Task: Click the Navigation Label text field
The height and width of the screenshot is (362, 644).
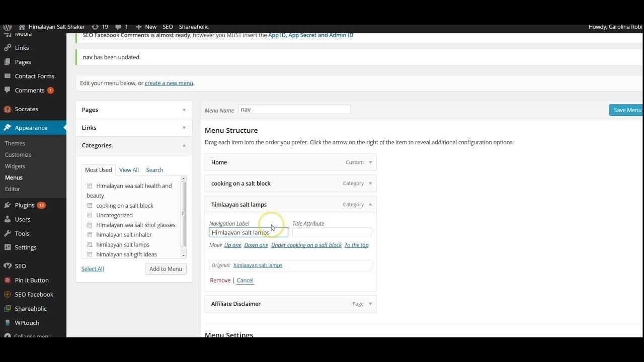Action: [249, 232]
